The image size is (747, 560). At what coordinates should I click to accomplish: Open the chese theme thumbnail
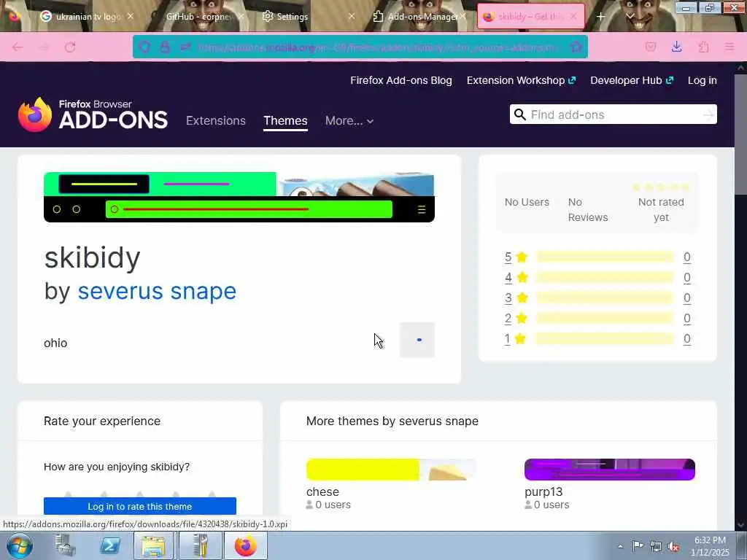click(391, 470)
